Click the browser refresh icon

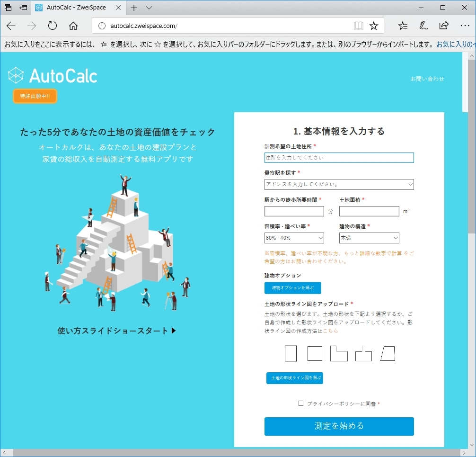tap(53, 26)
